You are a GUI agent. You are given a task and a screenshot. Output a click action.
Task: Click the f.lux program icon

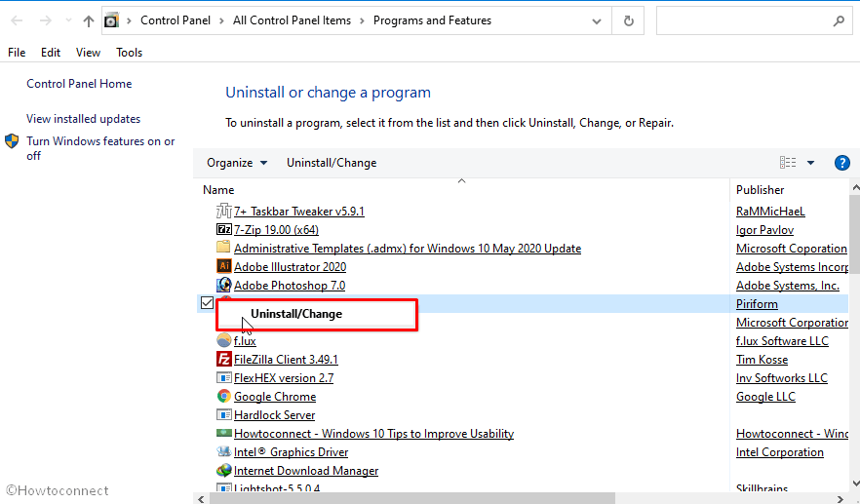pos(224,341)
